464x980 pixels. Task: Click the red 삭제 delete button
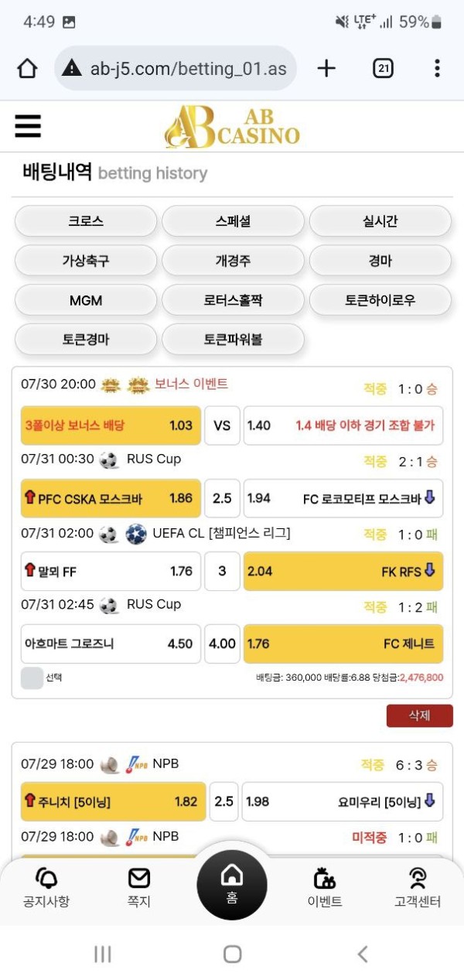(x=419, y=715)
